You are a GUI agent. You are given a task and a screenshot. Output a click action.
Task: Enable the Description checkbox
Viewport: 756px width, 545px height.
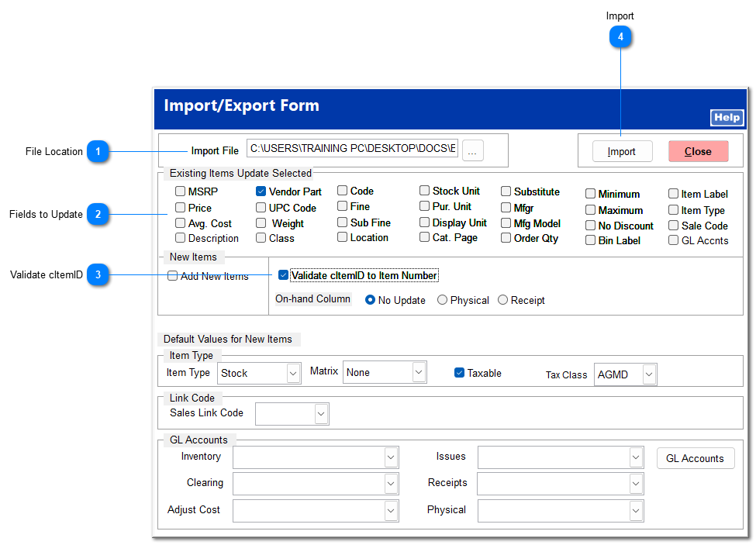(181, 238)
